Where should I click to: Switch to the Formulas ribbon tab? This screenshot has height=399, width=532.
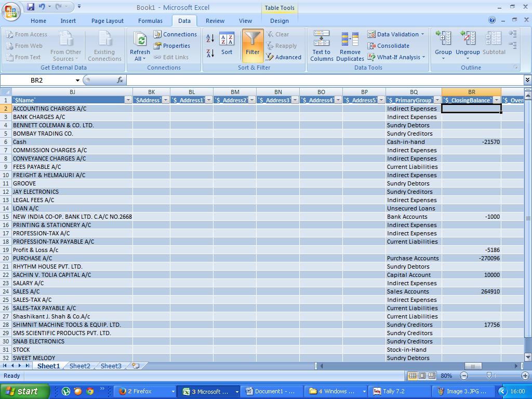point(150,21)
